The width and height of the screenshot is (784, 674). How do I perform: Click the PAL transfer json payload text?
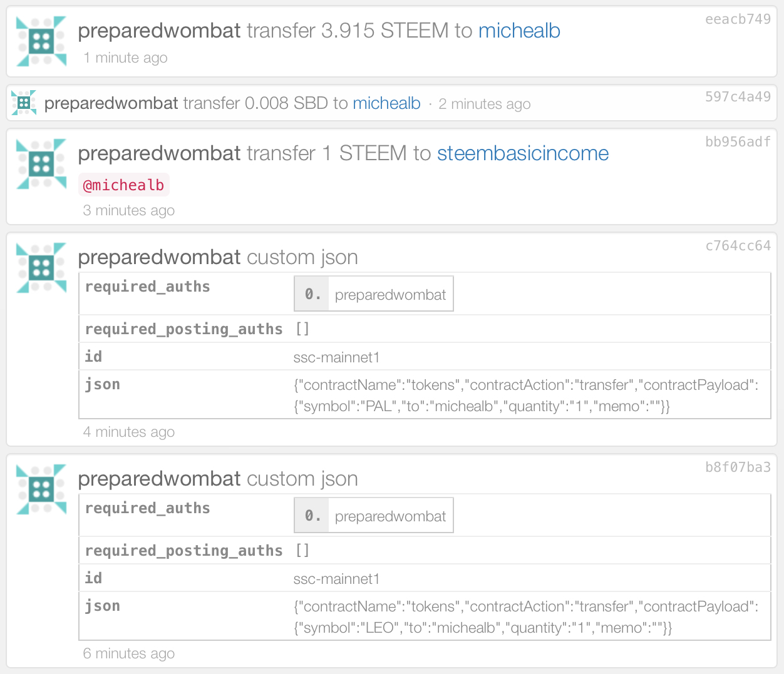click(x=526, y=396)
